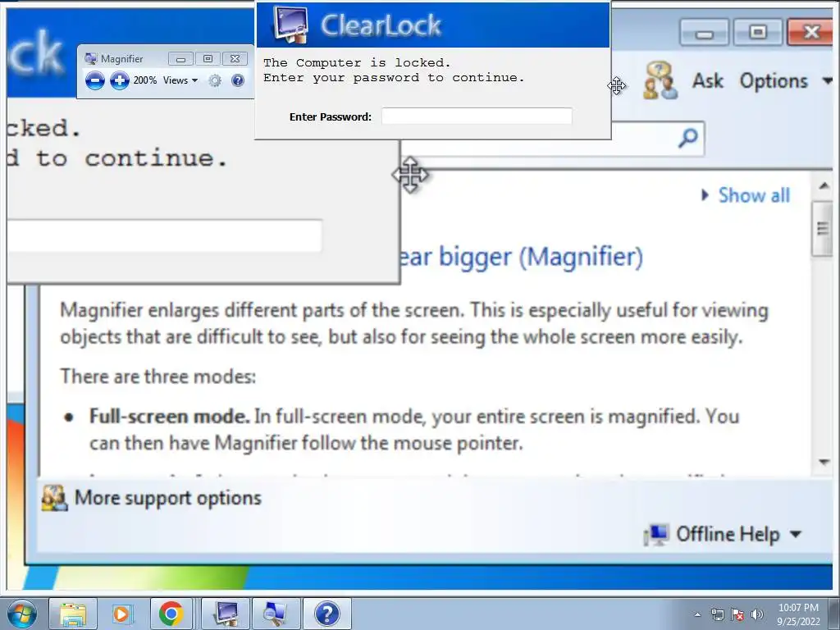This screenshot has width=840, height=630.
Task: Click the Magnifier title bar app icon
Action: (90, 58)
